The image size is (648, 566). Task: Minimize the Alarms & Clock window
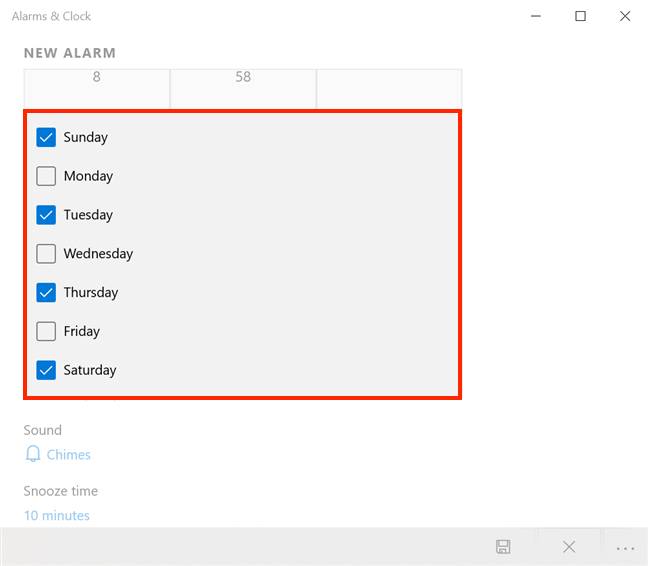[x=535, y=16]
